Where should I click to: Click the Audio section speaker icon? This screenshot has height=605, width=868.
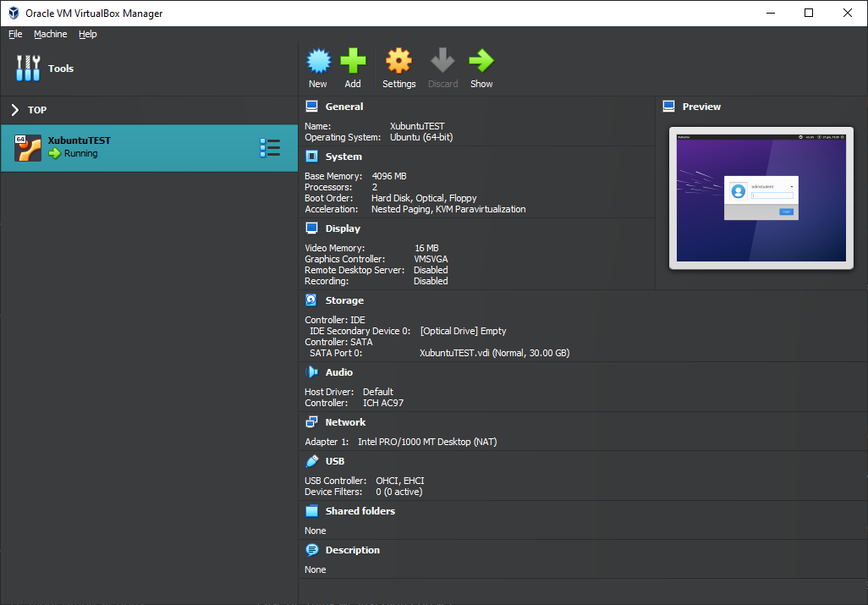(311, 372)
